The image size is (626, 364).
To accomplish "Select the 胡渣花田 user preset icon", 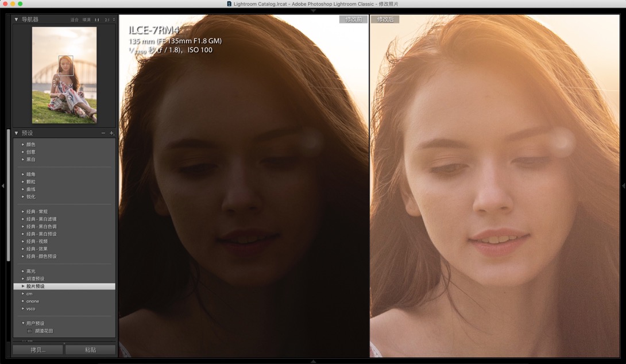I will pyautogui.click(x=29, y=331).
